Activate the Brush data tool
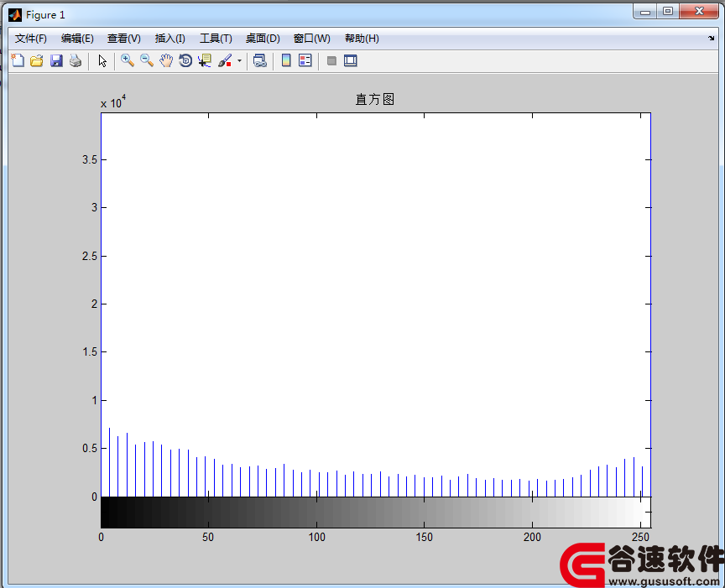725x588 pixels. tap(225, 60)
